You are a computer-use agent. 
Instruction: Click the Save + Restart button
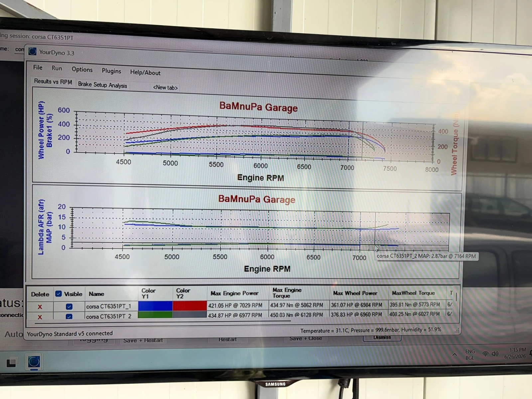coord(143,340)
